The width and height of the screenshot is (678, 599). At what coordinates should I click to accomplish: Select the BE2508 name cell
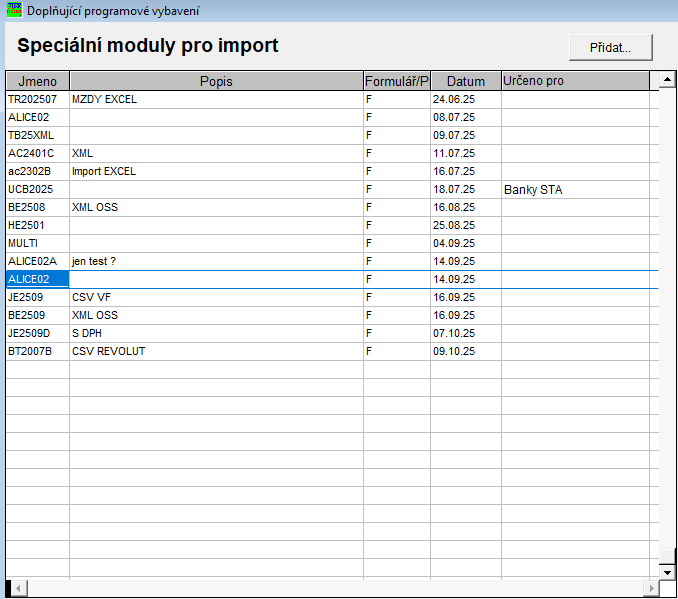tap(38, 208)
